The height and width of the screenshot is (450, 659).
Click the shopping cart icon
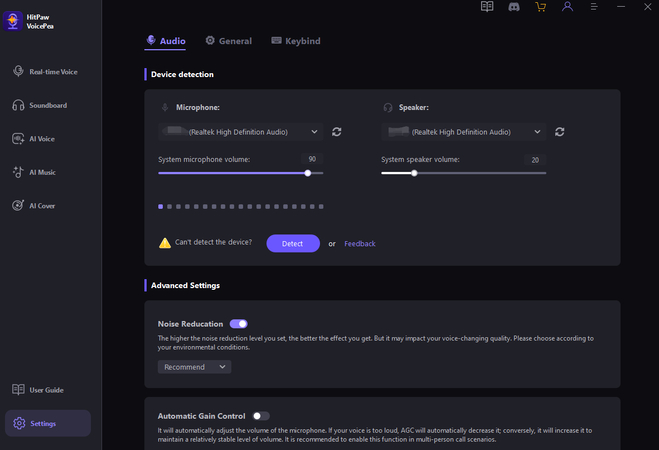541,7
